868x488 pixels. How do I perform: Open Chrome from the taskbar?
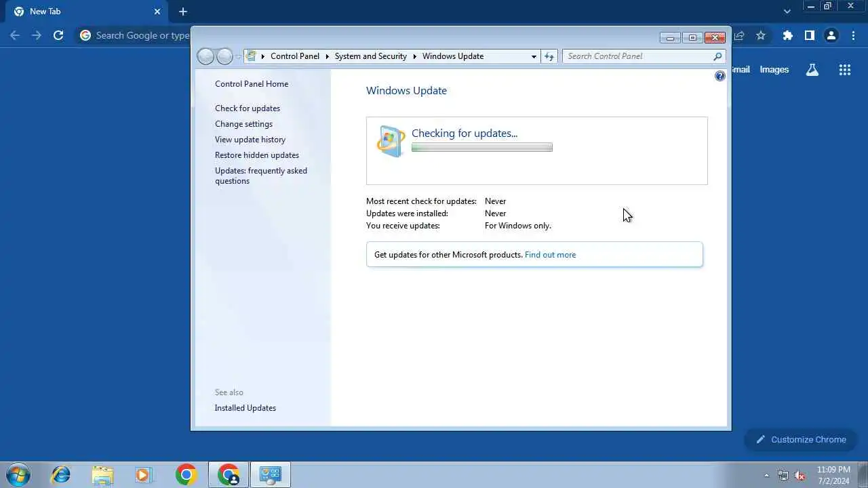click(x=186, y=474)
